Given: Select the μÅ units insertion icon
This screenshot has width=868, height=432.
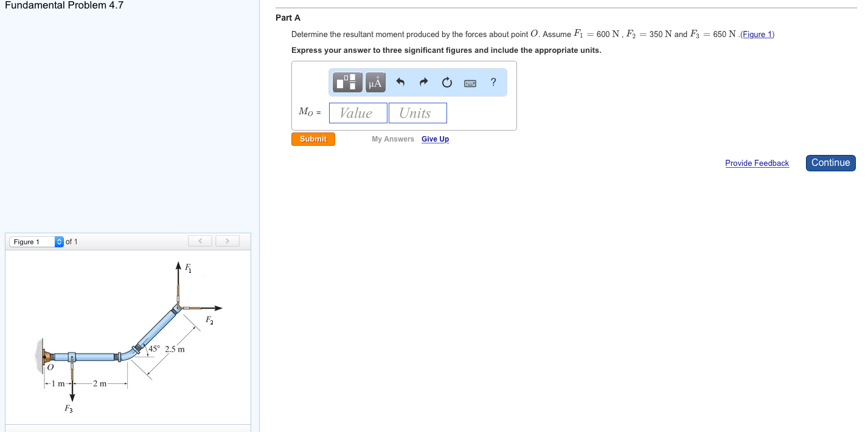Looking at the screenshot, I should 375,82.
